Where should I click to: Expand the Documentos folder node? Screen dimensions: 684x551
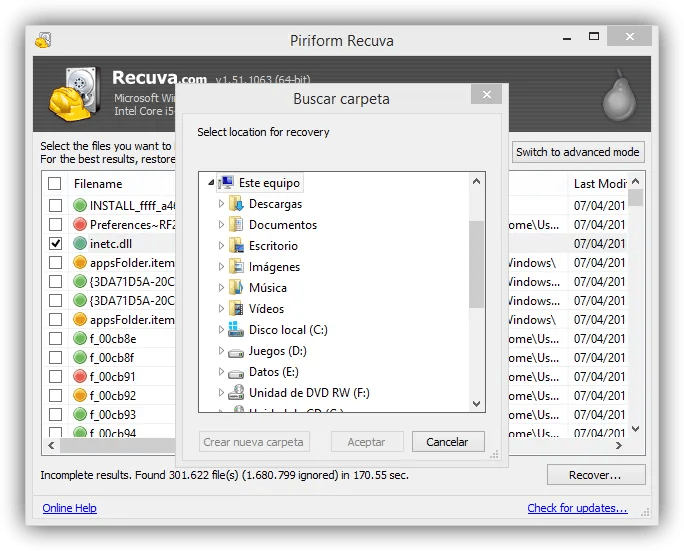click(221, 224)
